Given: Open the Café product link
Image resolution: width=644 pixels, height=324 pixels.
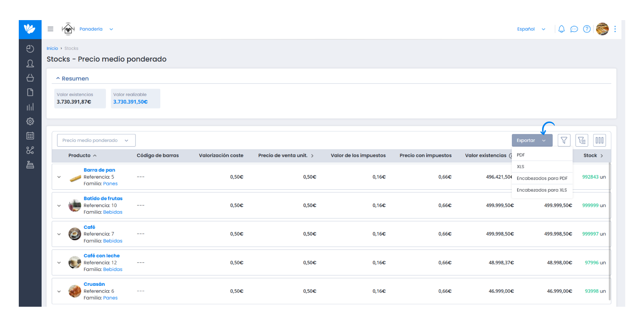Looking at the screenshot, I should 89,227.
